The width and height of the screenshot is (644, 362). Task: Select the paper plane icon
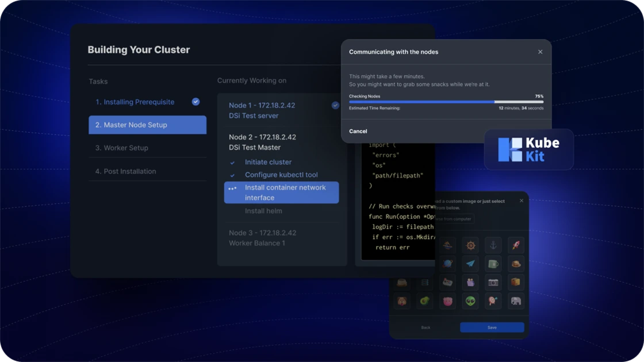(x=470, y=264)
